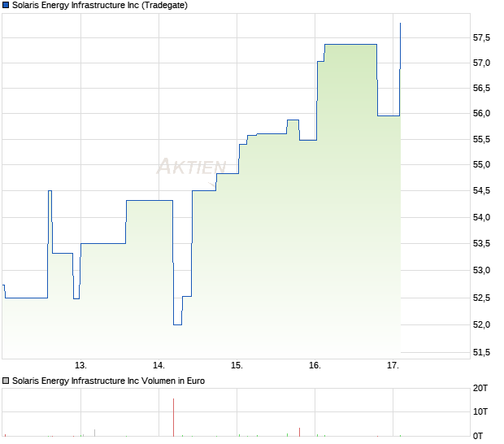Click the '55,5' price axis label

(x=481, y=140)
